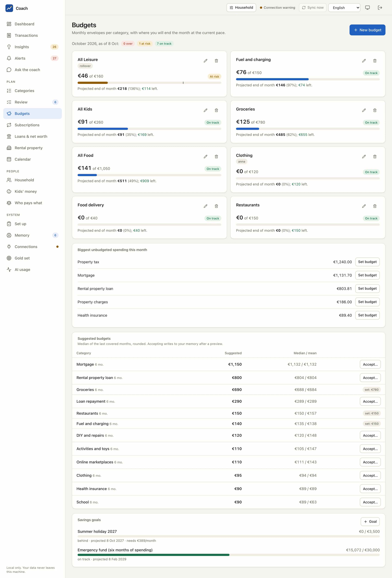
Task: Edit the Groceries budget pencil icon
Action: tap(364, 110)
